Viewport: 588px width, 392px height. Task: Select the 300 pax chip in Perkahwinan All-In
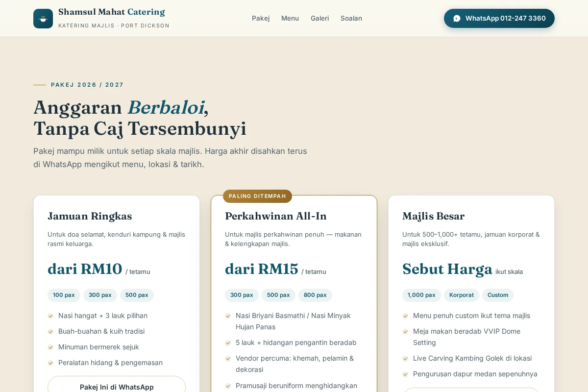click(x=242, y=295)
